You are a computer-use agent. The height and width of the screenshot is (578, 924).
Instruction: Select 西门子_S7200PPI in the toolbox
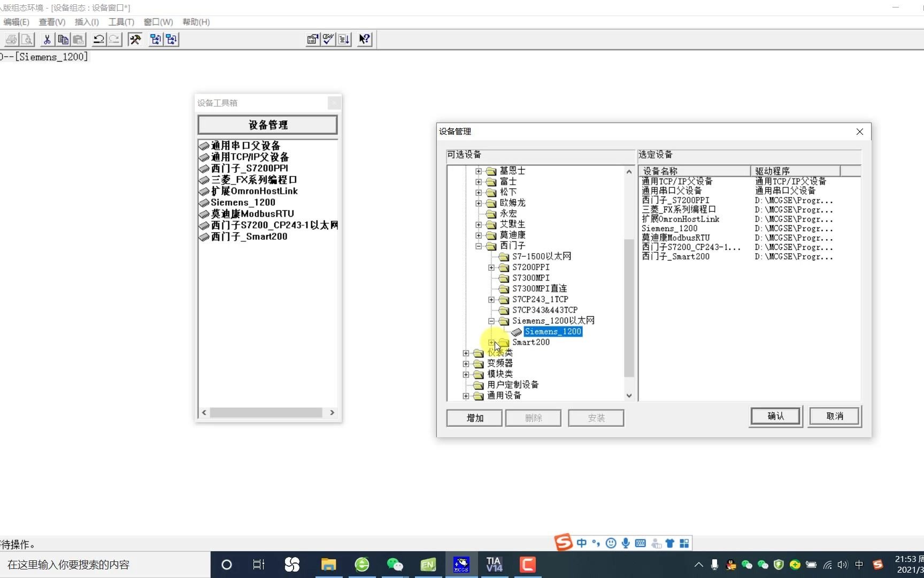coord(249,168)
